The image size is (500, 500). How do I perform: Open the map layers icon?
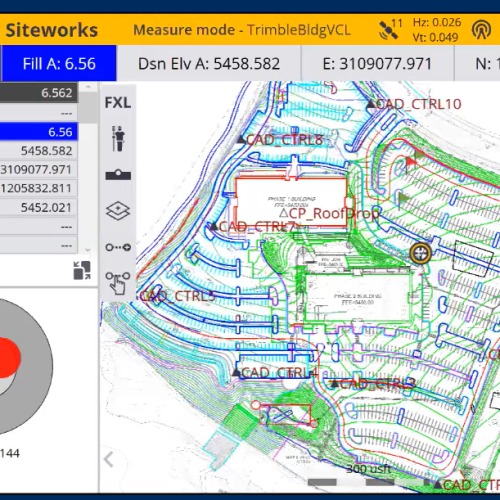tap(118, 211)
